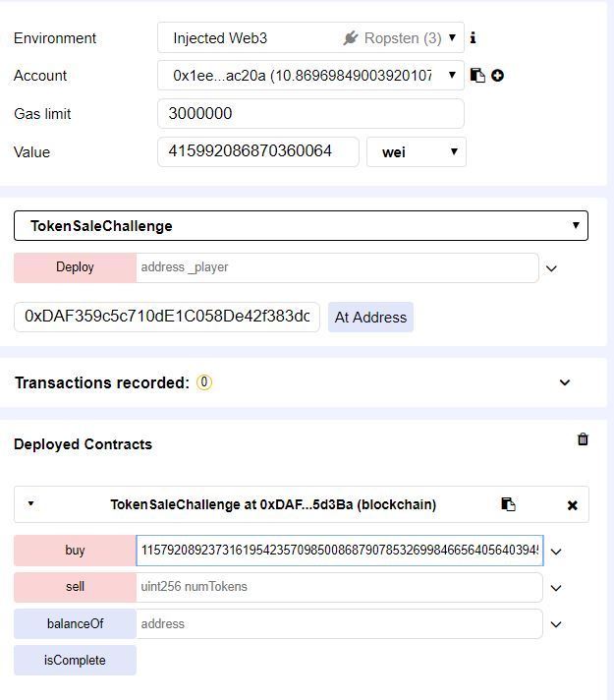The image size is (614, 700).
Task: Click the plus icon to create account
Action: pyautogui.click(x=498, y=76)
